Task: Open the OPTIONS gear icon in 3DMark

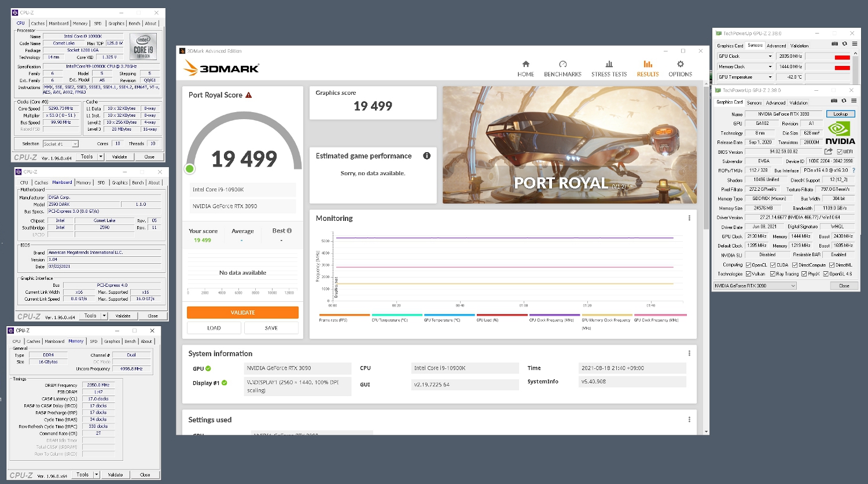Action: coord(681,64)
